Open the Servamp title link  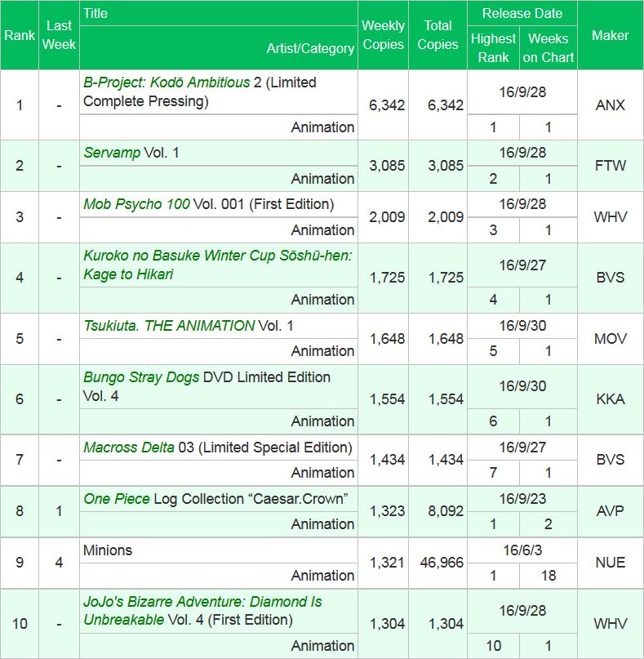pos(112,153)
